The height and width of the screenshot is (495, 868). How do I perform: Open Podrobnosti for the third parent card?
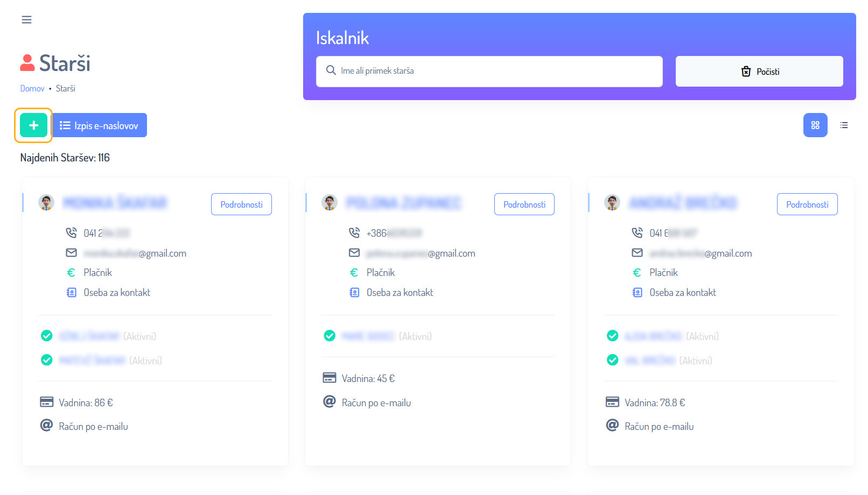[807, 204]
